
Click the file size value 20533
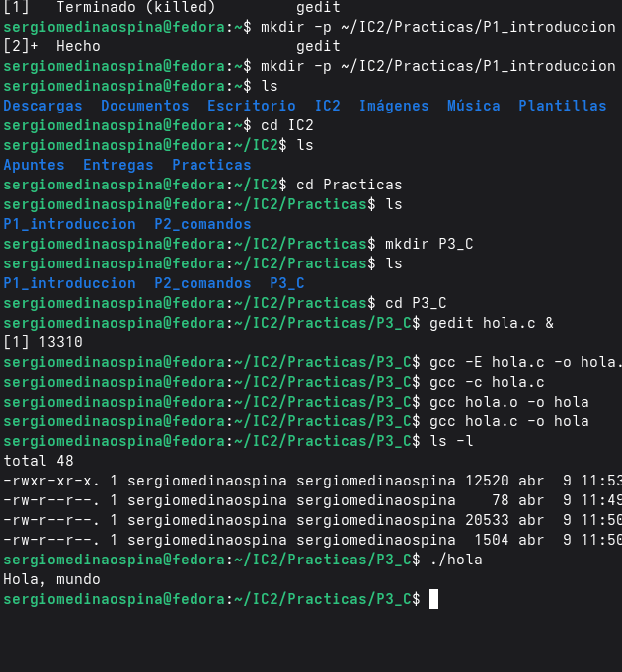(487, 520)
